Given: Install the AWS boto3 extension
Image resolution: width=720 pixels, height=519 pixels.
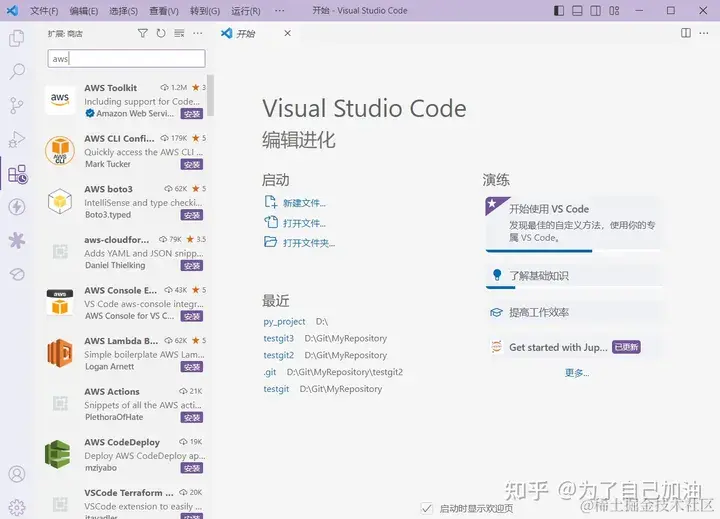Looking at the screenshot, I should (x=191, y=215).
